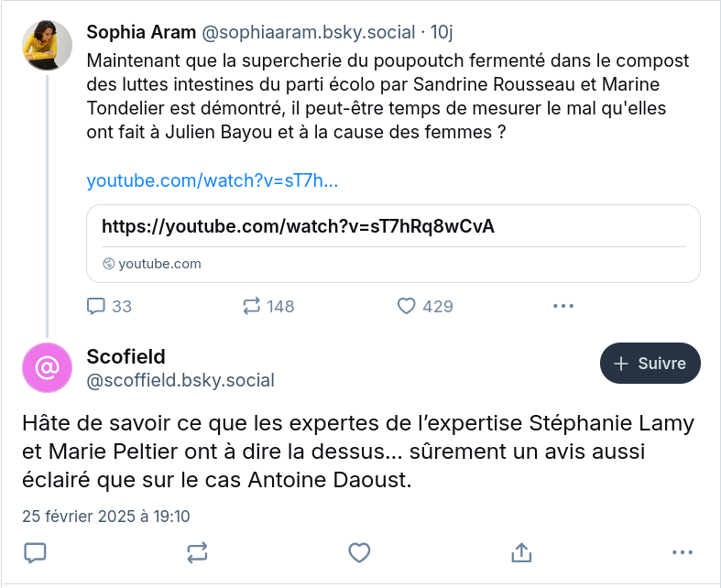
Task: Open repost menu under Scofield's post
Action: click(x=197, y=552)
